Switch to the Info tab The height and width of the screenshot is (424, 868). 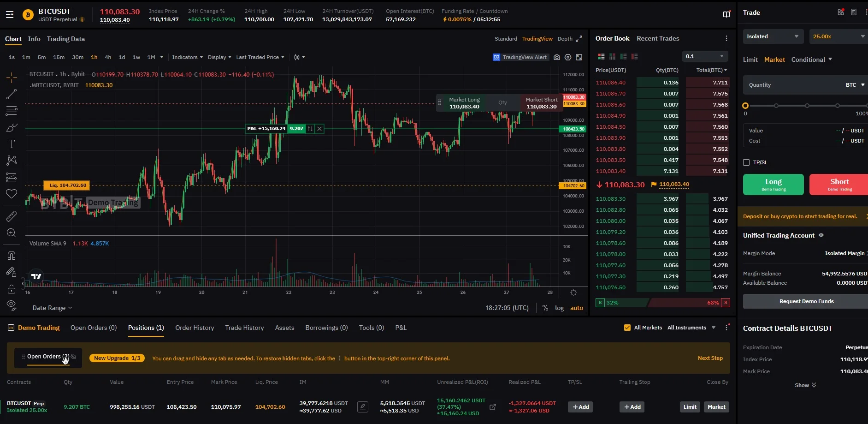click(x=34, y=39)
